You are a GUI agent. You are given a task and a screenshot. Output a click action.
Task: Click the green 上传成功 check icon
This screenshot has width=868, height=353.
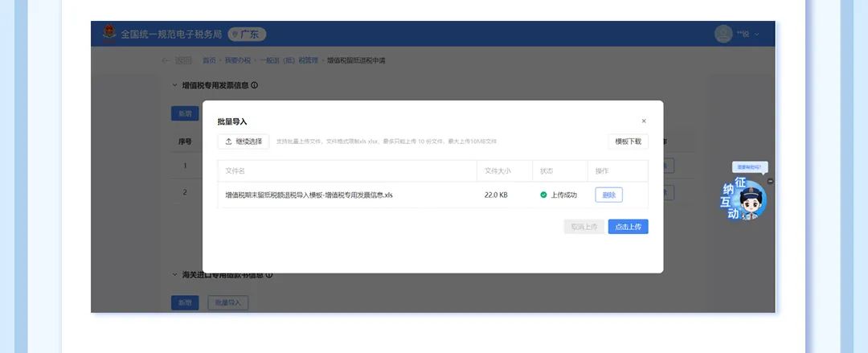click(x=543, y=195)
